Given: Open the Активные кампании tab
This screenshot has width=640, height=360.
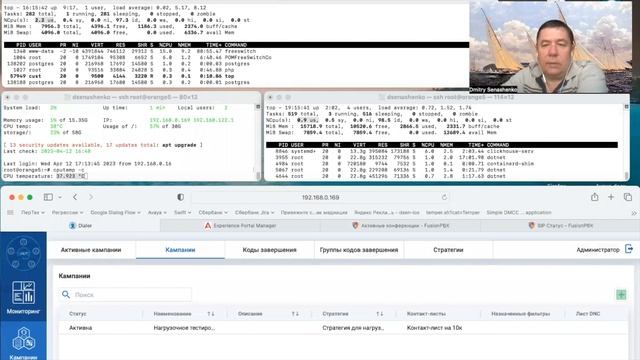Looking at the screenshot, I should click(x=91, y=250).
